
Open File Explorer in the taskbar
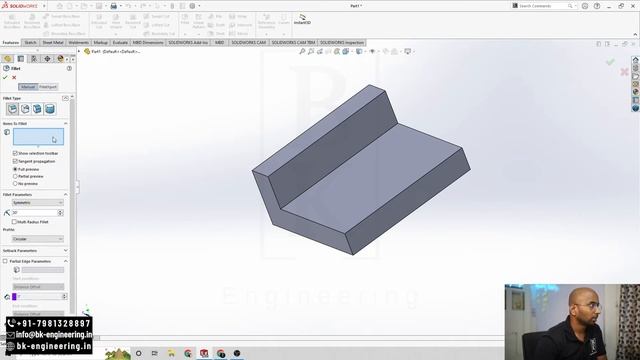pyautogui.click(x=171, y=353)
